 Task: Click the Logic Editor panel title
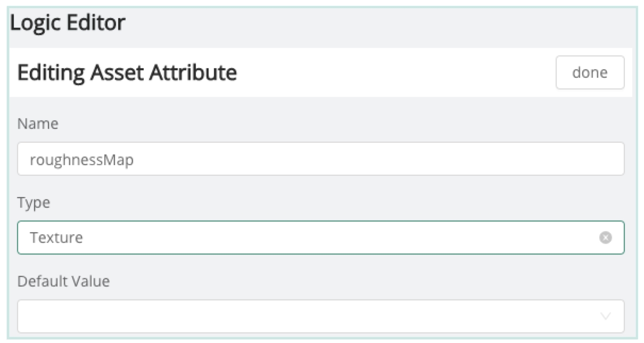click(x=68, y=23)
